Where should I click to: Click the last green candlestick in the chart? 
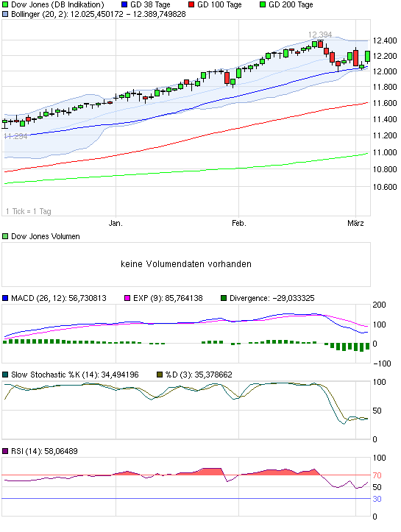[x=367, y=57]
